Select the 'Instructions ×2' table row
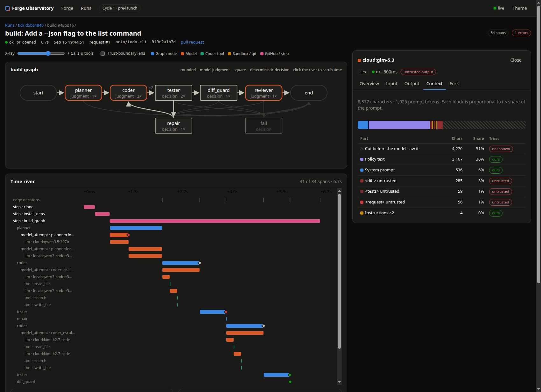The height and width of the screenshot is (392, 541). pos(442,213)
